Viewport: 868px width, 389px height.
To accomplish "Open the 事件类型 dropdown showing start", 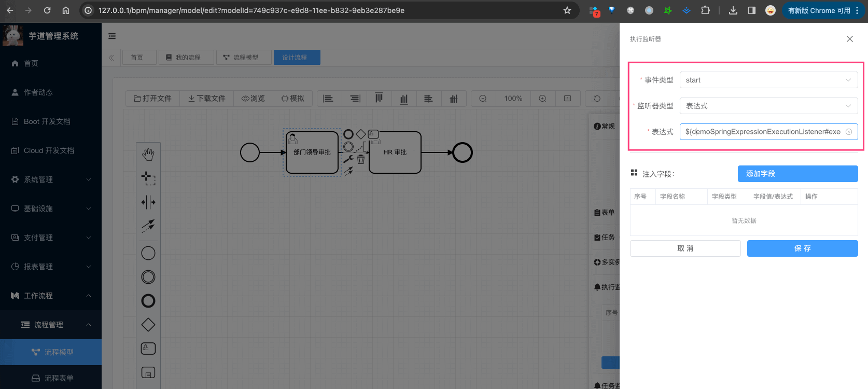I will pyautogui.click(x=768, y=80).
